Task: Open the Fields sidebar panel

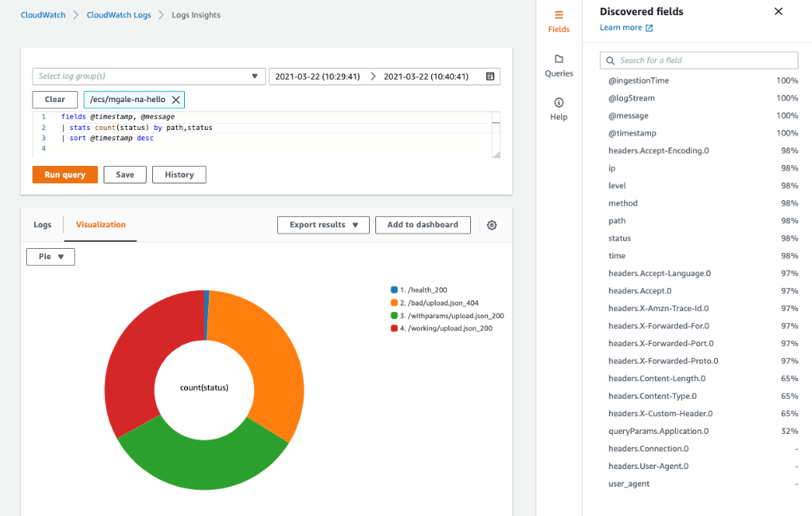Action: tap(558, 20)
